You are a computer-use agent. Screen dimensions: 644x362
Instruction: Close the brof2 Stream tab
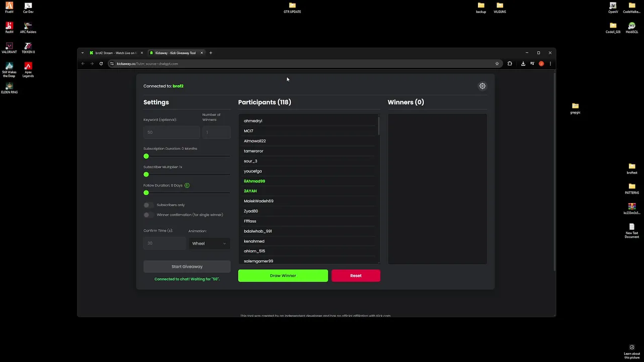[x=142, y=53]
